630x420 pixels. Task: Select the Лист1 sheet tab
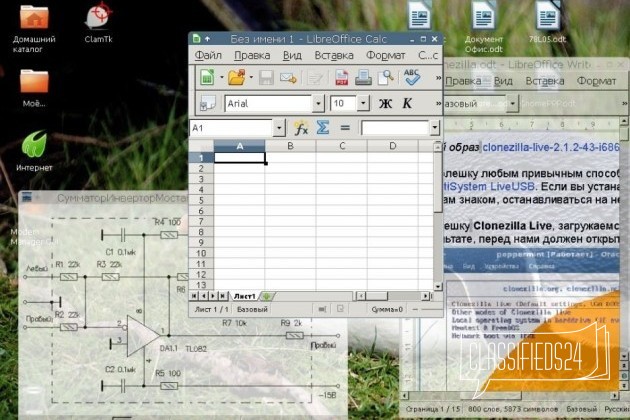click(245, 296)
